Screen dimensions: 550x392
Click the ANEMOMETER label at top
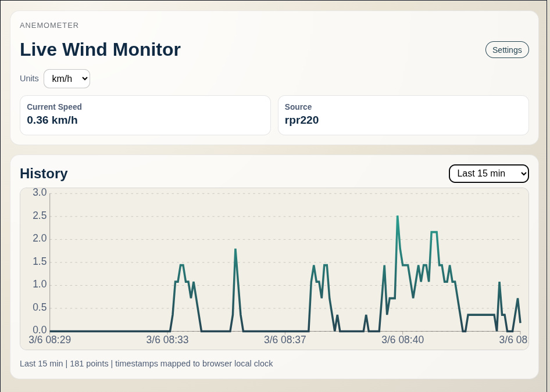click(x=49, y=26)
